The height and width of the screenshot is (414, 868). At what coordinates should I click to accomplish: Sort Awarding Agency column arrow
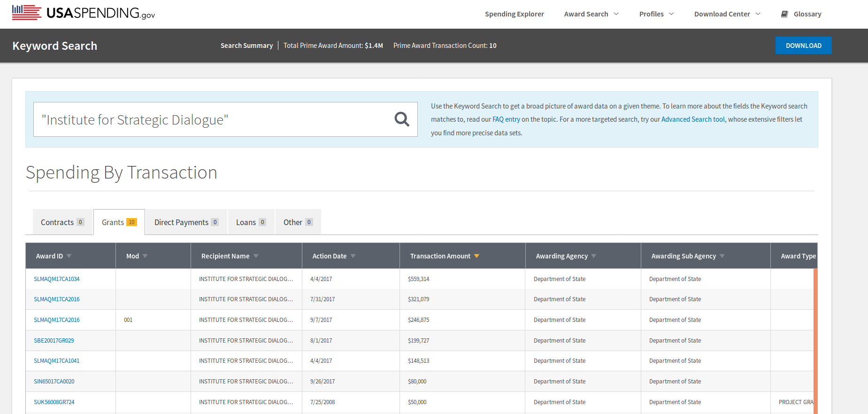click(x=594, y=256)
